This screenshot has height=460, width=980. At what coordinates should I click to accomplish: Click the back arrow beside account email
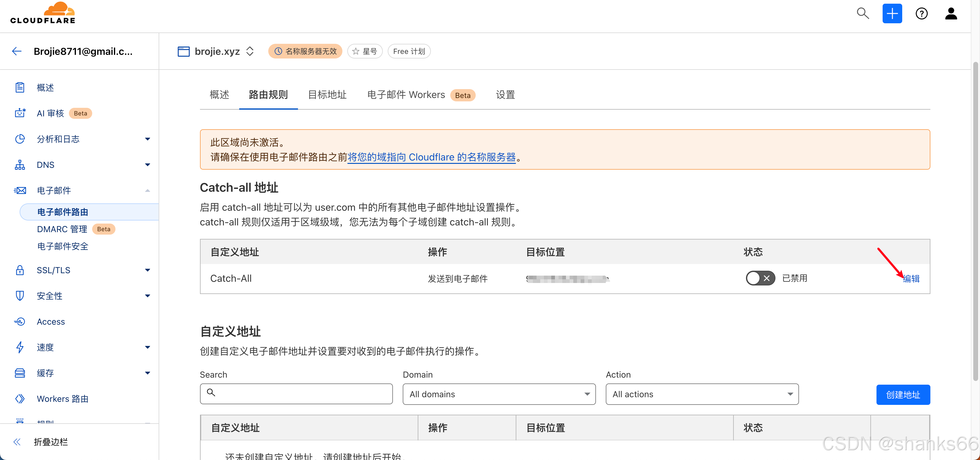click(17, 51)
